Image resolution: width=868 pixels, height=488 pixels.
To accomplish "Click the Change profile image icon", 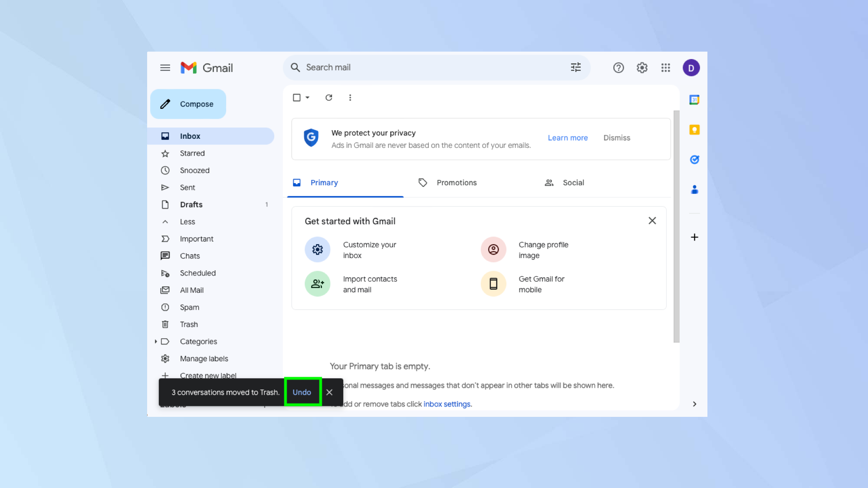I will (x=493, y=250).
